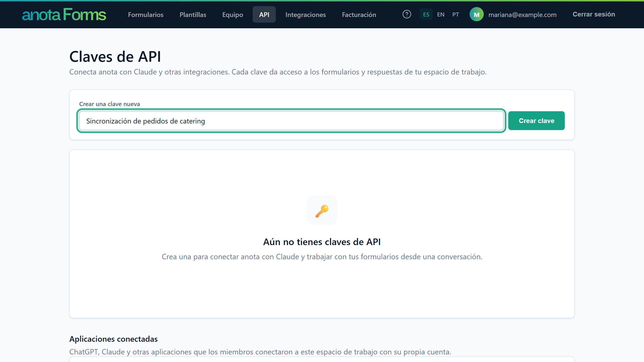Click the green M user avatar
This screenshot has width=644, height=362.
tap(476, 15)
